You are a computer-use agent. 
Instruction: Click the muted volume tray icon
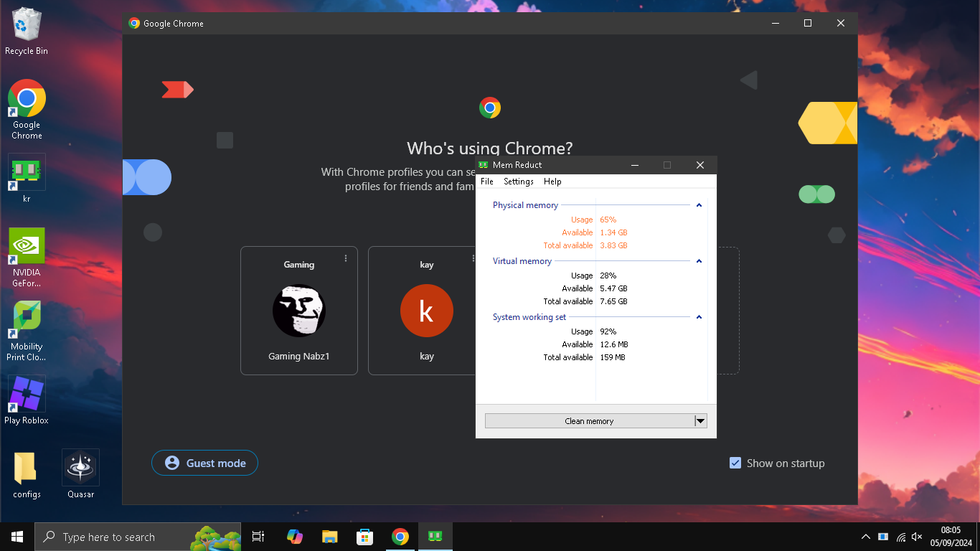tap(918, 537)
